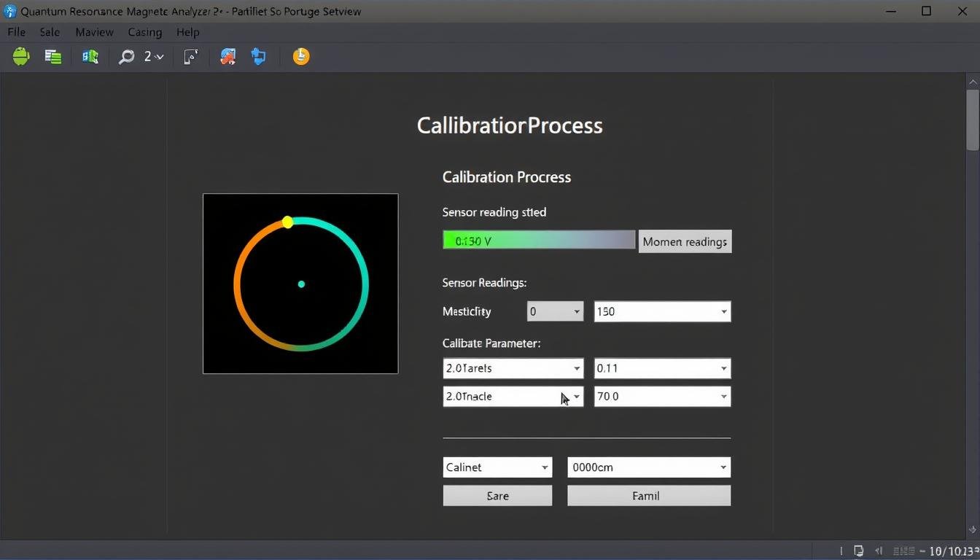980x560 pixels.
Task: Click the blue shield-shaped toolbar icon
Action: [x=259, y=57]
